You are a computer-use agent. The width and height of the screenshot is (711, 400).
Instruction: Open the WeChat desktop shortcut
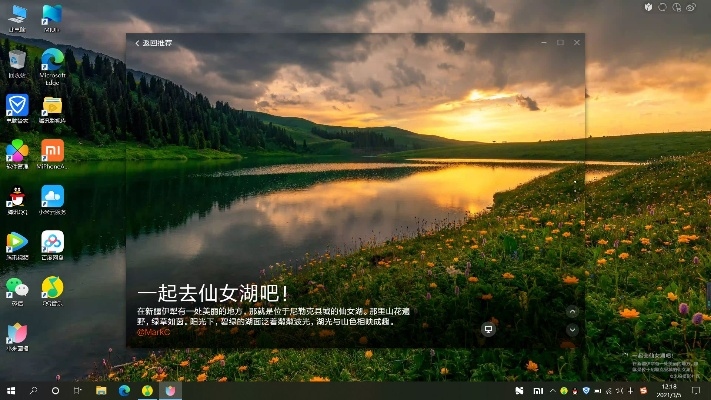click(17, 287)
